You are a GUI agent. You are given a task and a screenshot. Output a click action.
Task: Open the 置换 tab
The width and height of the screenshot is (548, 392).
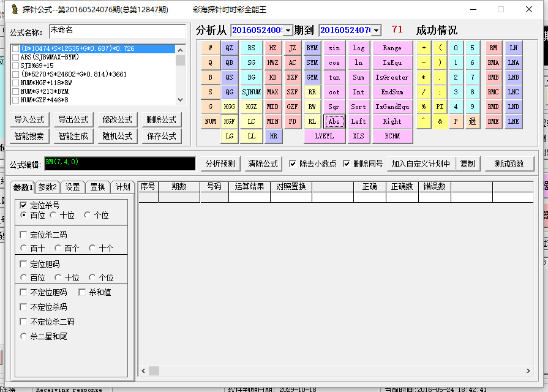tap(97, 187)
